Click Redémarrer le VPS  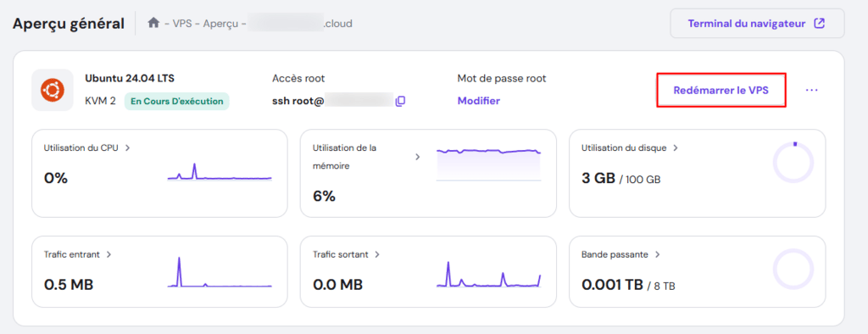(x=721, y=90)
